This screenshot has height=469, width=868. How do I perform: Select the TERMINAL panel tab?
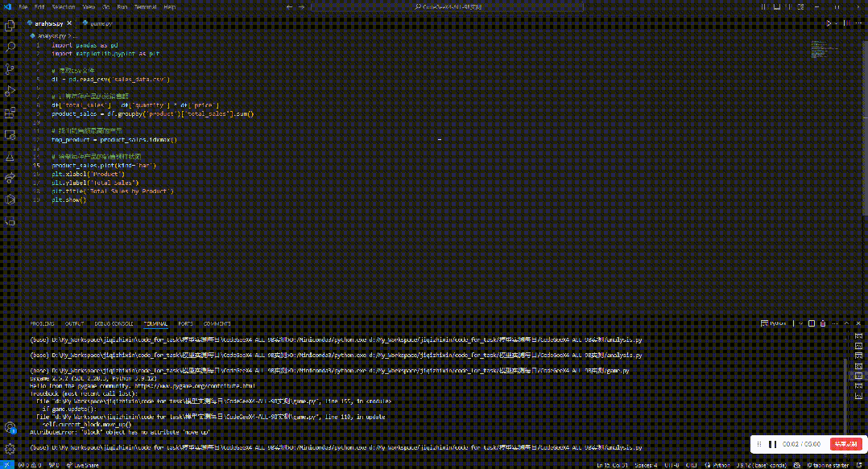tap(155, 323)
